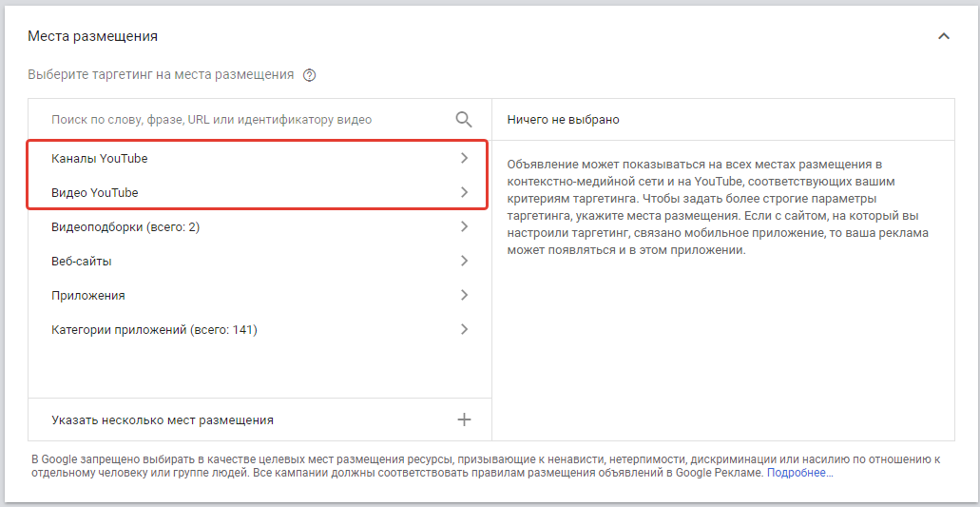Expand the Видеоподборки chevron arrow
This screenshot has width=980, height=507.
coord(464,227)
